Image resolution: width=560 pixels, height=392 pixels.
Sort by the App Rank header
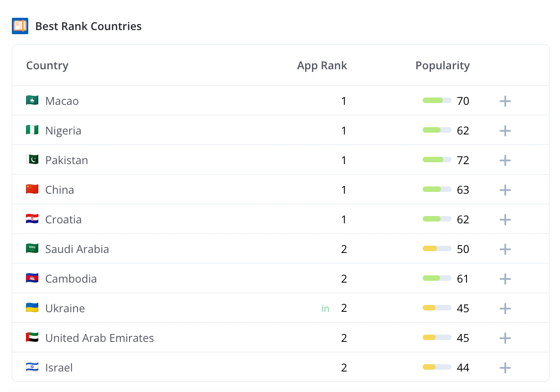tap(322, 66)
